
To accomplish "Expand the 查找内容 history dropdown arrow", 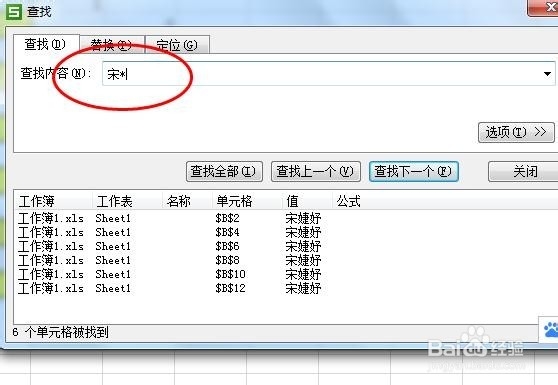I will (547, 74).
